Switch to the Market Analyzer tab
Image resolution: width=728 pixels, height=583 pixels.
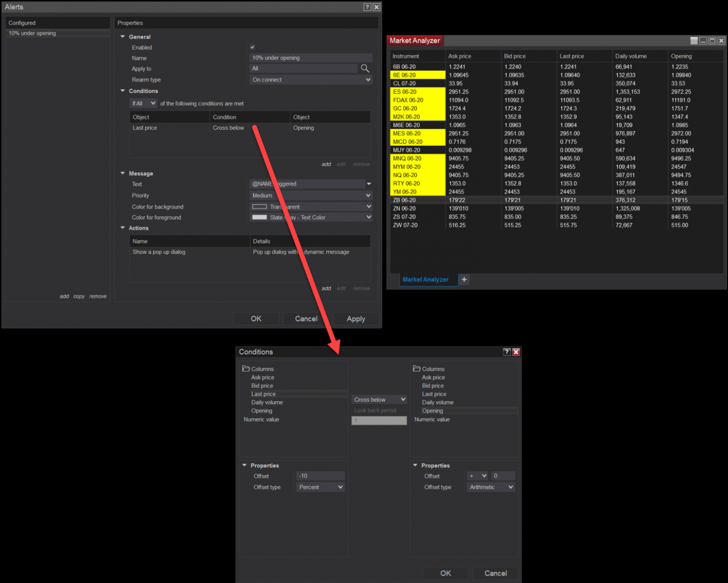(429, 279)
